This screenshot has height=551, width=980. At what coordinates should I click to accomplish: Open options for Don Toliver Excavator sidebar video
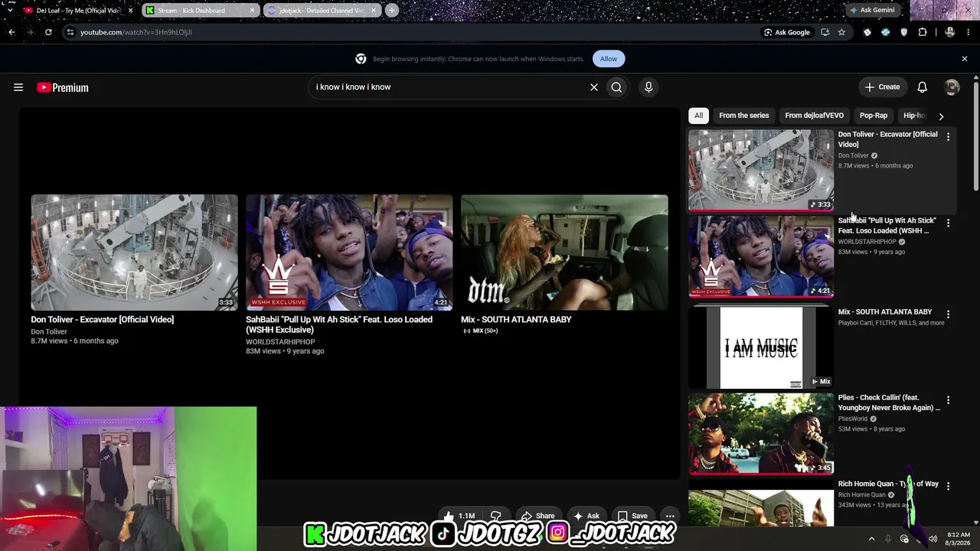pos(948,137)
